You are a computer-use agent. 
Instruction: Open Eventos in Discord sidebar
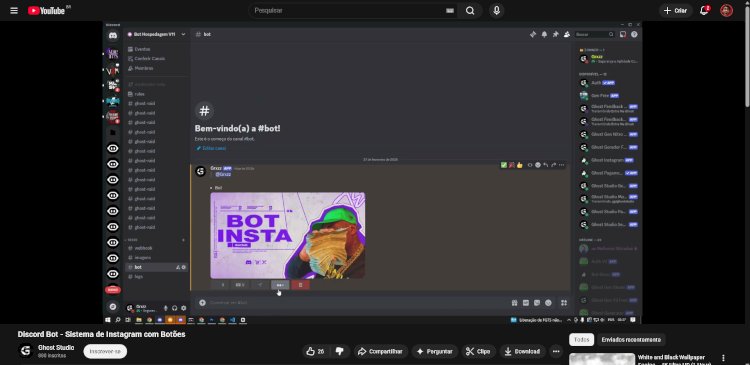pyautogui.click(x=143, y=49)
